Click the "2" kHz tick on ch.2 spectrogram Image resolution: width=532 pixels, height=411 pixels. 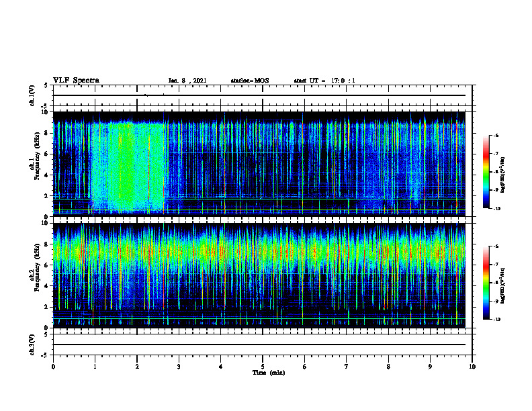point(47,307)
